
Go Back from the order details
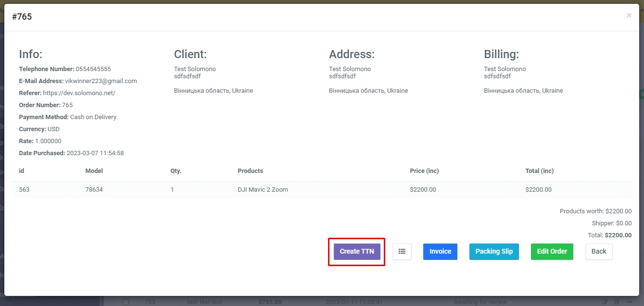pyautogui.click(x=598, y=251)
